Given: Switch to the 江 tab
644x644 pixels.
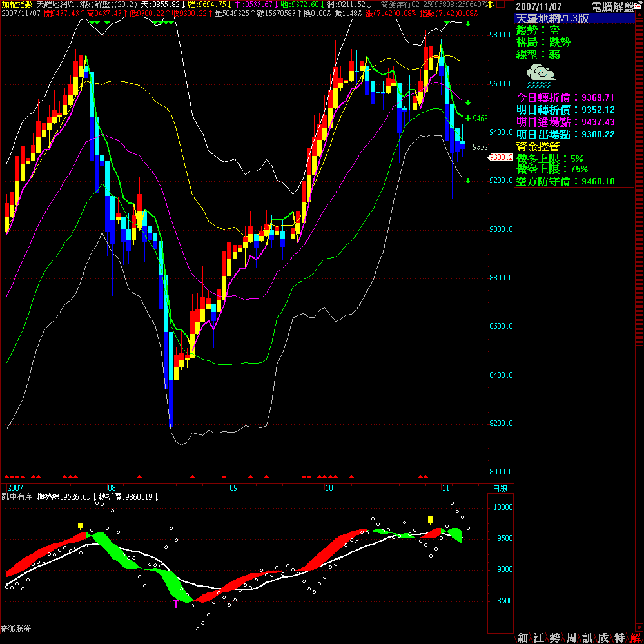Looking at the screenshot, I should click(539, 638).
